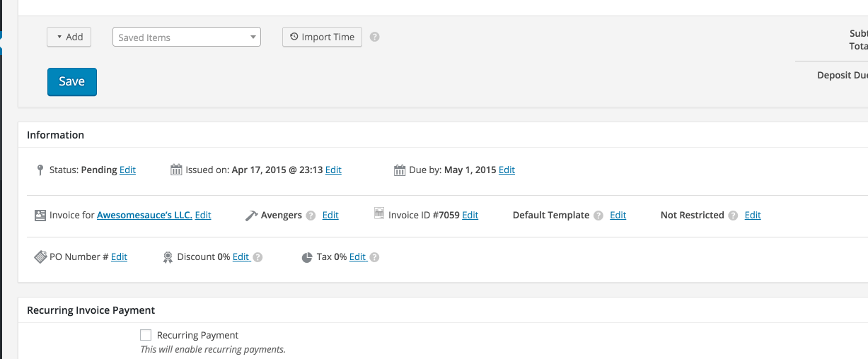Viewport: 868px width, 359px height.
Task: Click the help icon next to Default Template
Action: tap(598, 216)
